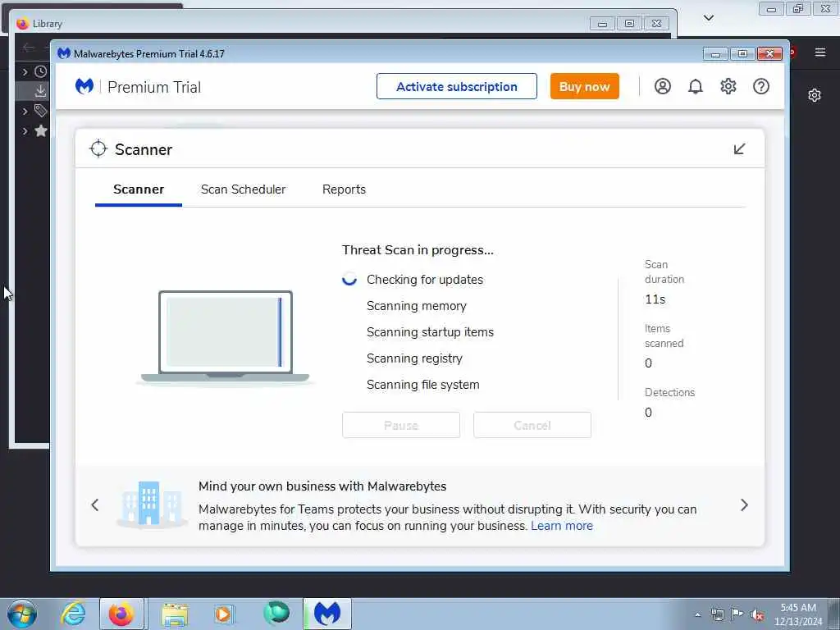Select the star bookmarks icon in Library
Image resolution: width=840 pixels, height=630 pixels.
point(41,130)
